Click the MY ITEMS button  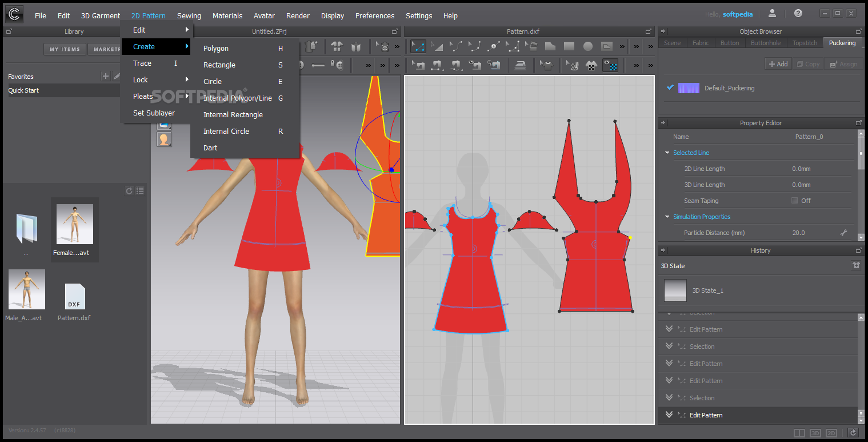coord(65,49)
